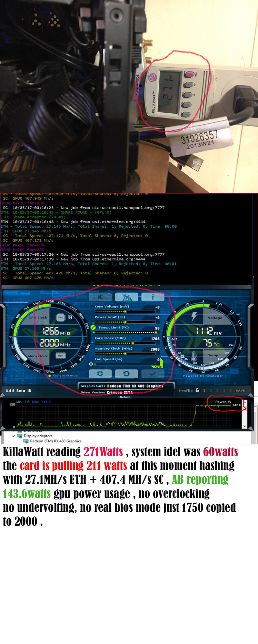Toggle the temp limit link icon
258x644 pixels.
tap(93, 327)
